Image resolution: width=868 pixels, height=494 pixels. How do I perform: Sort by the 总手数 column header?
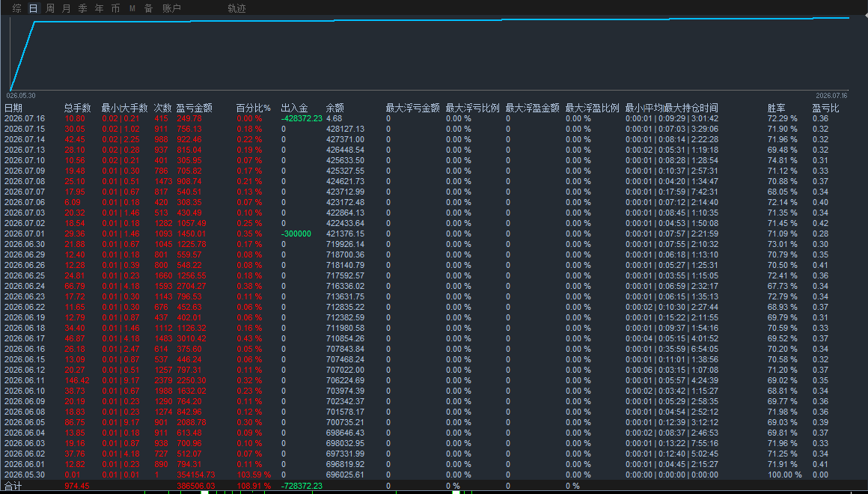coord(78,108)
